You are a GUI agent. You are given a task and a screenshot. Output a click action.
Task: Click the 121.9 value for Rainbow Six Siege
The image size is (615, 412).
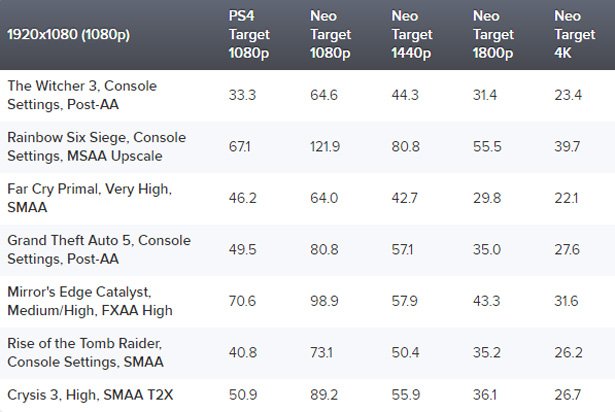325,147
